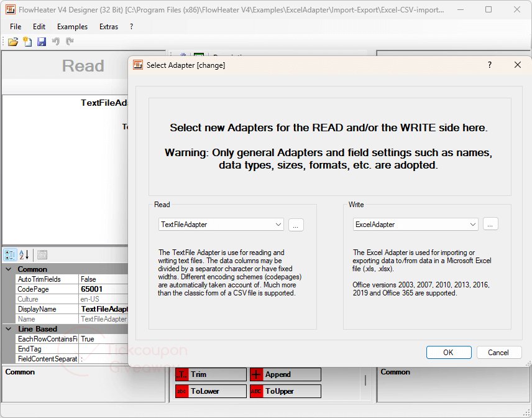Click the ToUpper ABC icon
This screenshot has width=532, height=418.
(256, 391)
